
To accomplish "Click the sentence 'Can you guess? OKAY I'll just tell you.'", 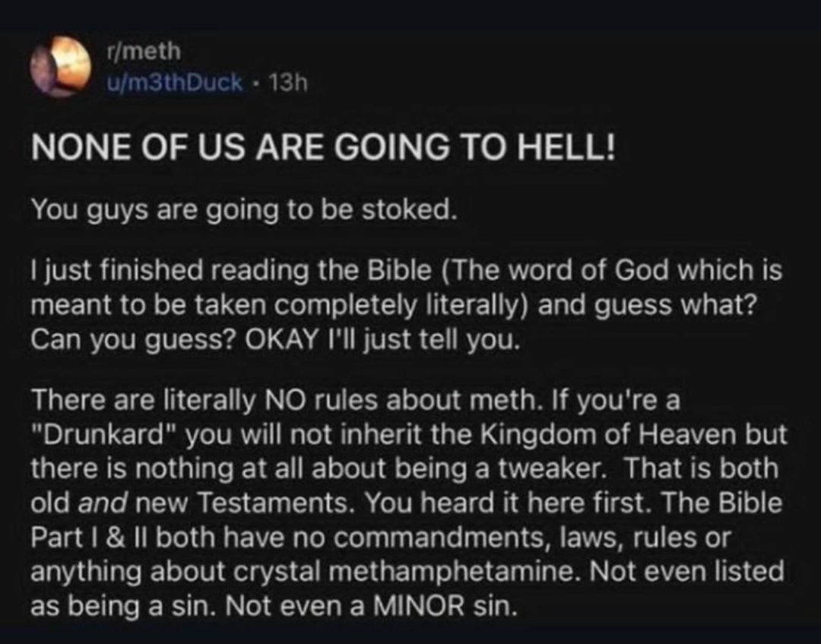I will click(x=275, y=341).
